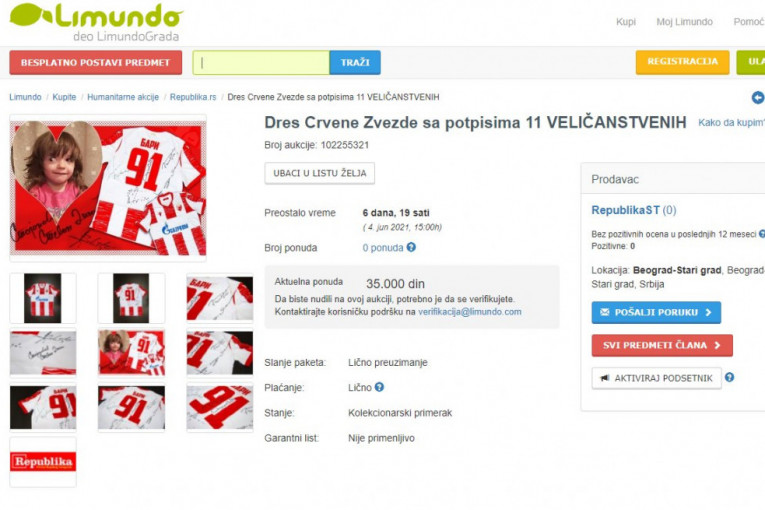Click the TRAŽI search button
765x510 pixels.
pos(355,62)
